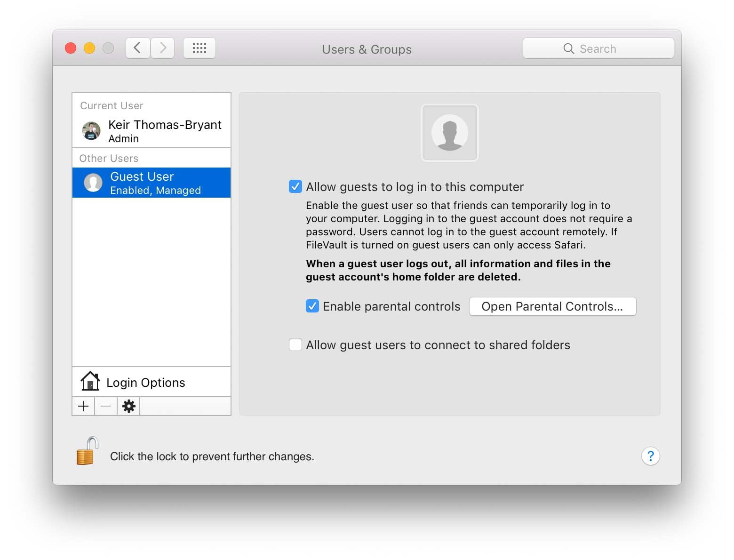Viewport: 734px width, 560px height.
Task: Disable Enable parental controls checkbox
Action: [x=312, y=306]
